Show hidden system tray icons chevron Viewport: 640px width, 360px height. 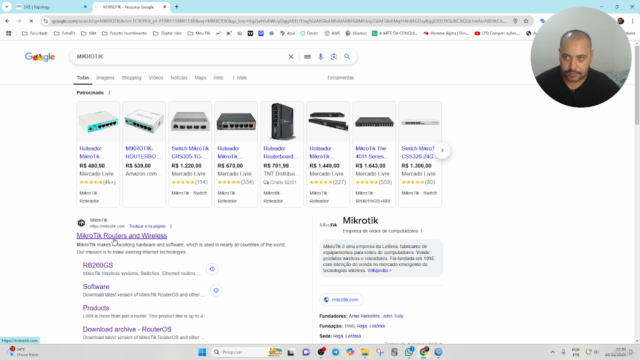tap(553, 352)
